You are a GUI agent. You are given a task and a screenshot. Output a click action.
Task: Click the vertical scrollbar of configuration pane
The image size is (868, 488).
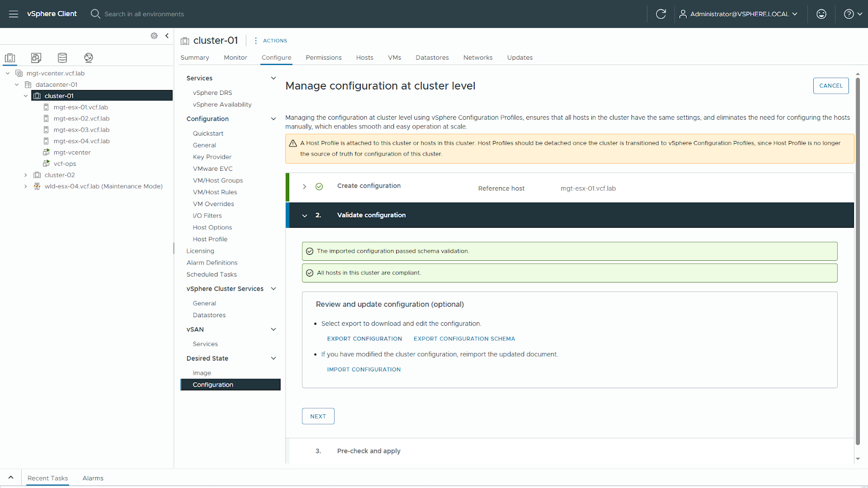click(x=858, y=260)
